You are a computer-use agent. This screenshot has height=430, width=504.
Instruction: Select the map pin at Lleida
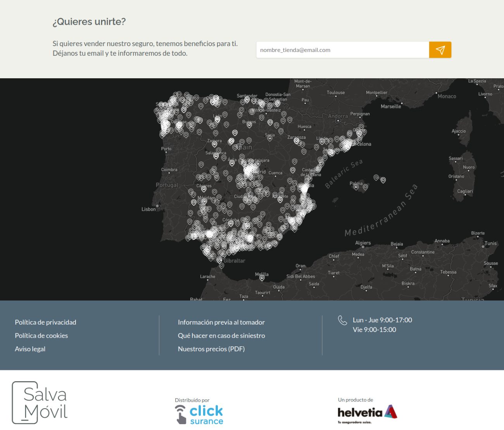pos(322,141)
